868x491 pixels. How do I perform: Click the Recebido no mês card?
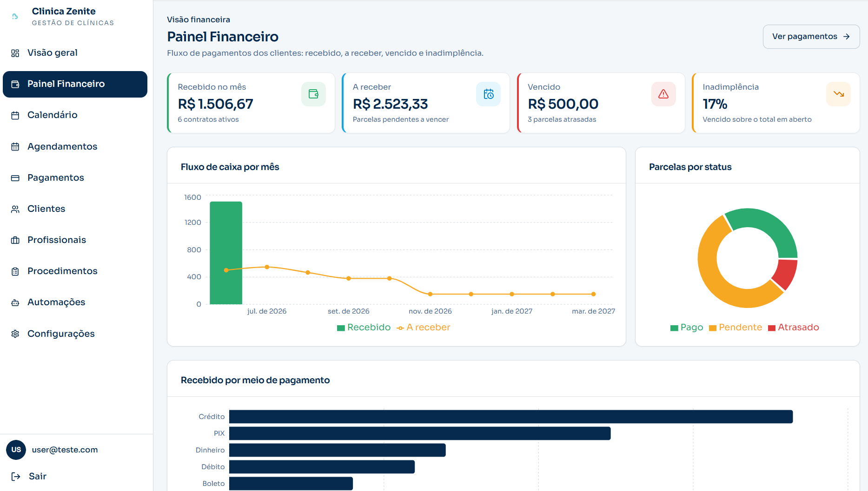(x=251, y=103)
